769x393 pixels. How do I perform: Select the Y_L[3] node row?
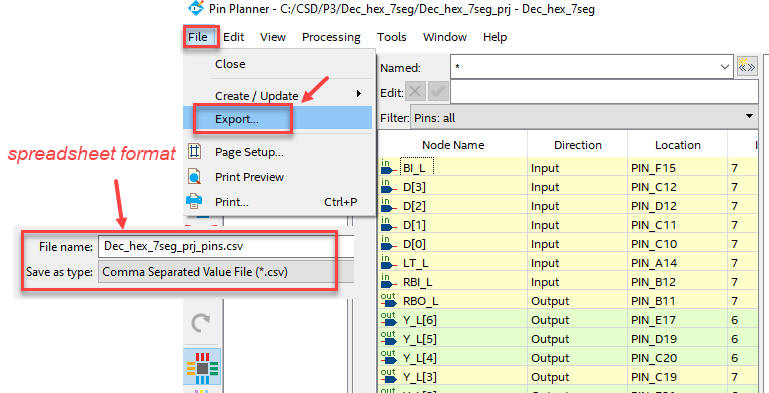[x=568, y=377]
